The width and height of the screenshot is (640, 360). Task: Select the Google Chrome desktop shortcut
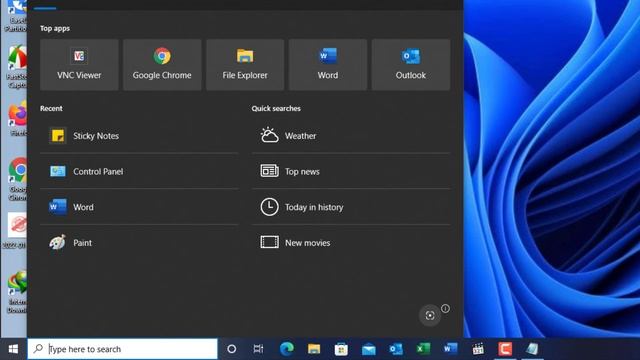point(17,179)
